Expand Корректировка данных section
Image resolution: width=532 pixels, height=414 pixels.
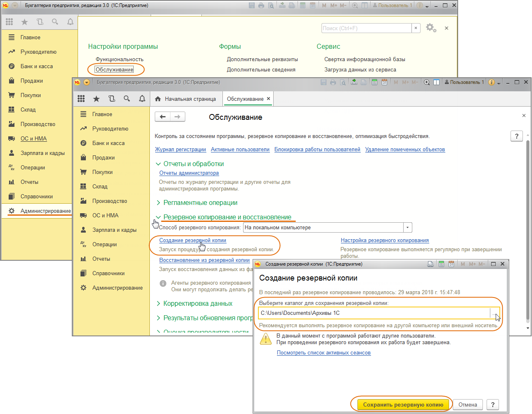(x=158, y=304)
